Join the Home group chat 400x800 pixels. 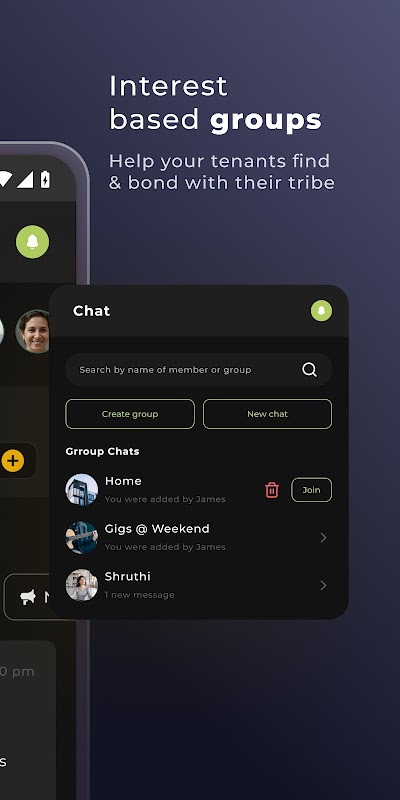312,490
